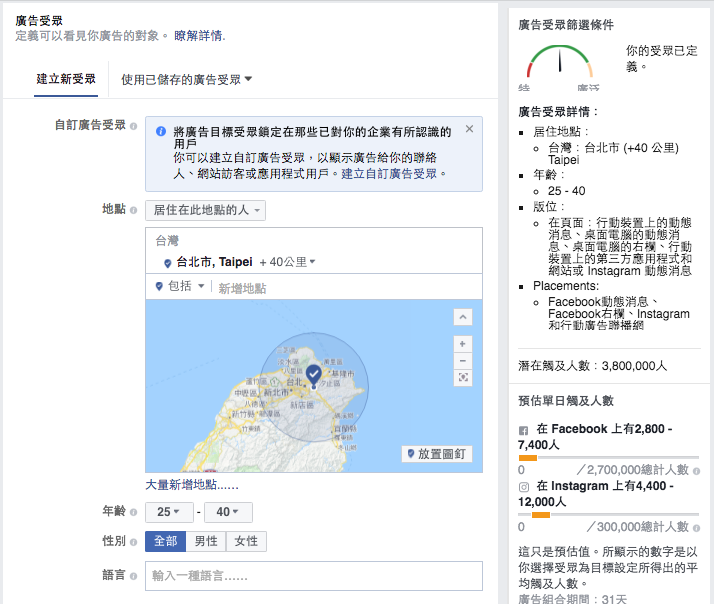Click the Facebook reach progress bar

point(608,457)
